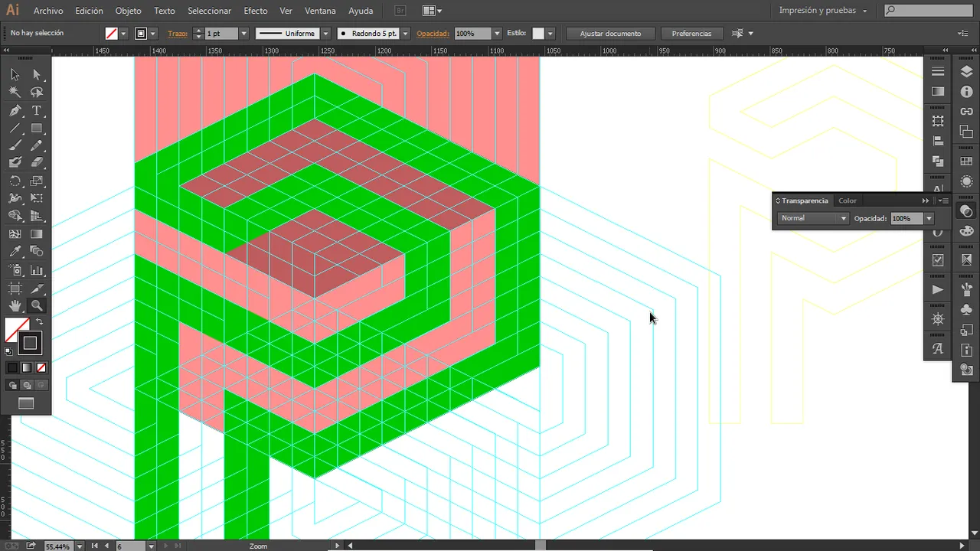This screenshot has height=551, width=980.
Task: Open the Color palette panel icon
Action: [x=967, y=230]
